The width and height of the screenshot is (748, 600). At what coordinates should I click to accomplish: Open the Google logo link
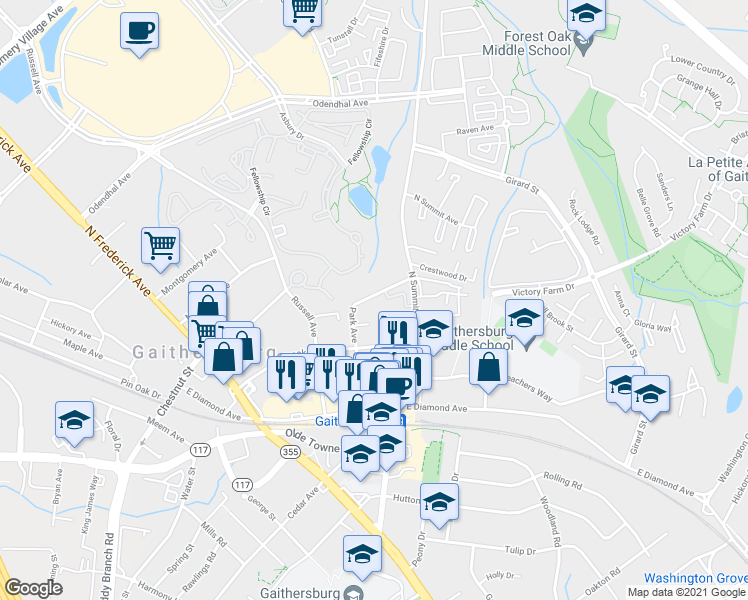[x=33, y=588]
